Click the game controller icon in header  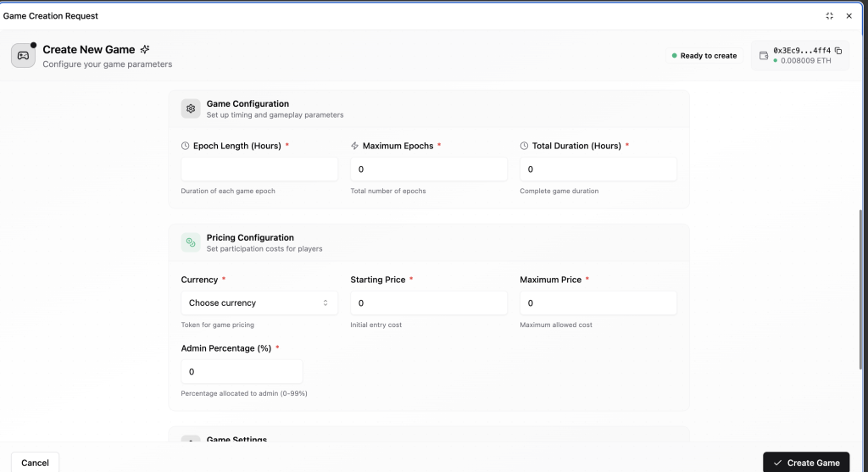tap(23, 56)
